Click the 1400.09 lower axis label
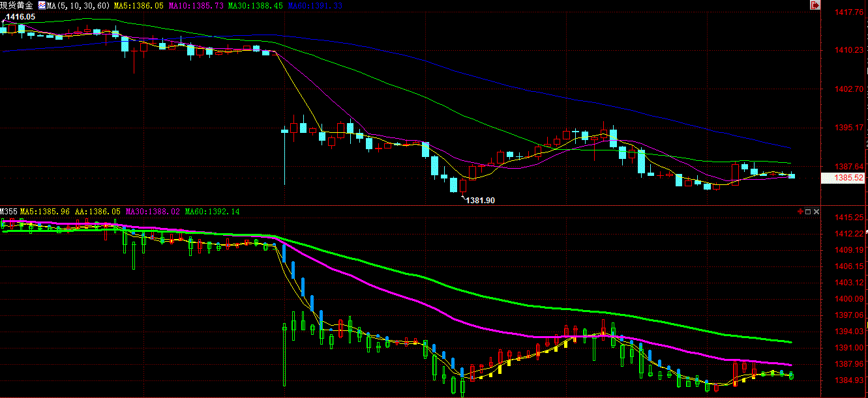 tap(850, 299)
